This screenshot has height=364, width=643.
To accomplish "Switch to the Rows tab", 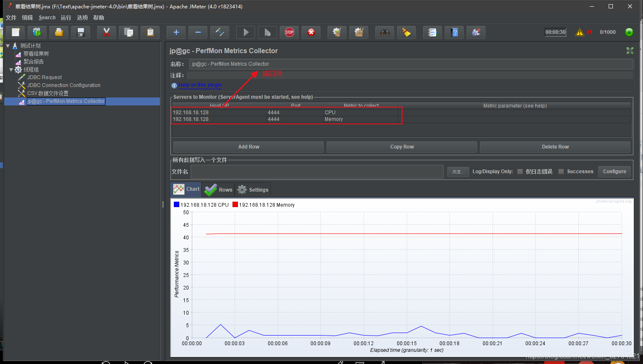I will tap(218, 190).
